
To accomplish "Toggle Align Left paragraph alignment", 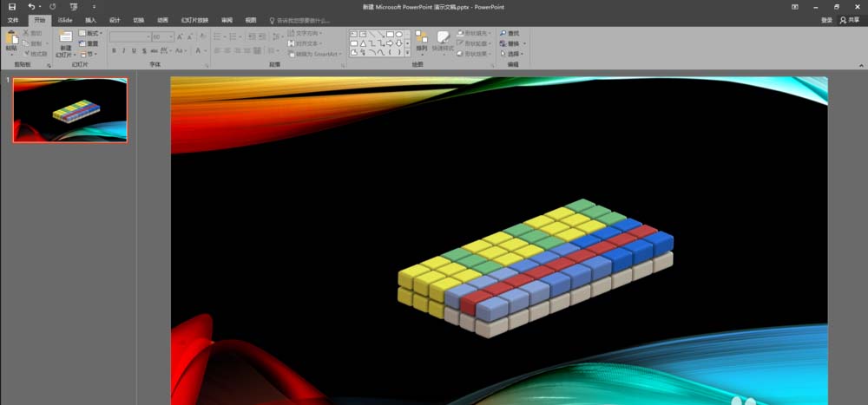I will [218, 51].
